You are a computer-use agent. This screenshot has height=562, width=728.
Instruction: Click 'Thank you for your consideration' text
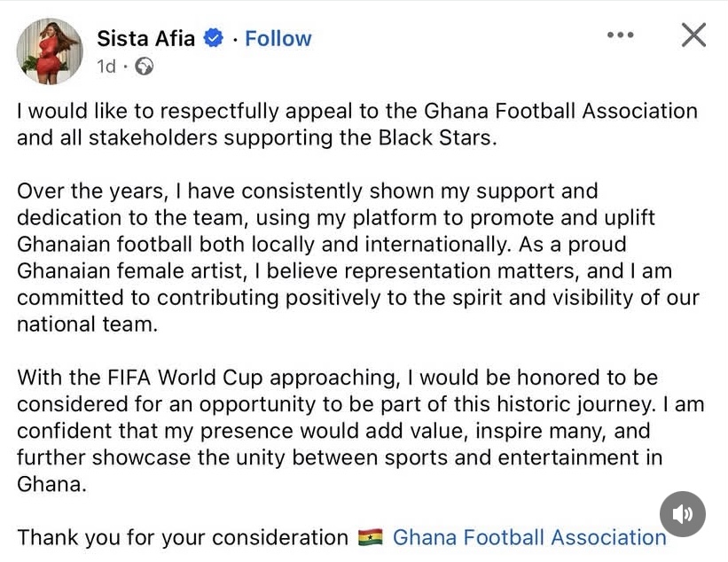pos(182,537)
